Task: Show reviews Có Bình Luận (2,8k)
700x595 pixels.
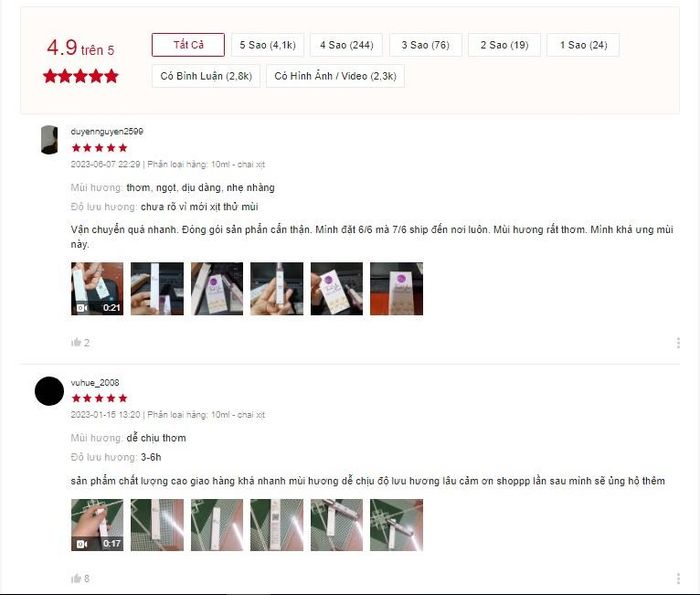Action: point(206,76)
